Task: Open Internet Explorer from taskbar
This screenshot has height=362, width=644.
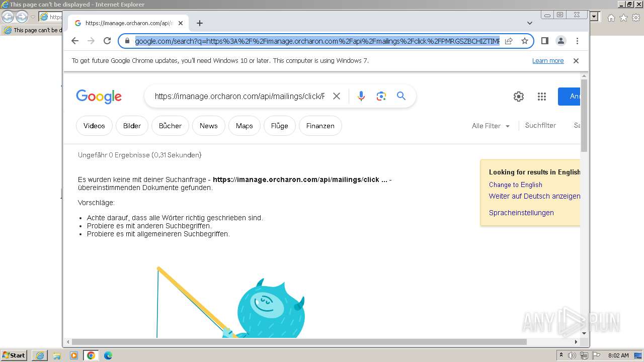Action: coord(40,355)
